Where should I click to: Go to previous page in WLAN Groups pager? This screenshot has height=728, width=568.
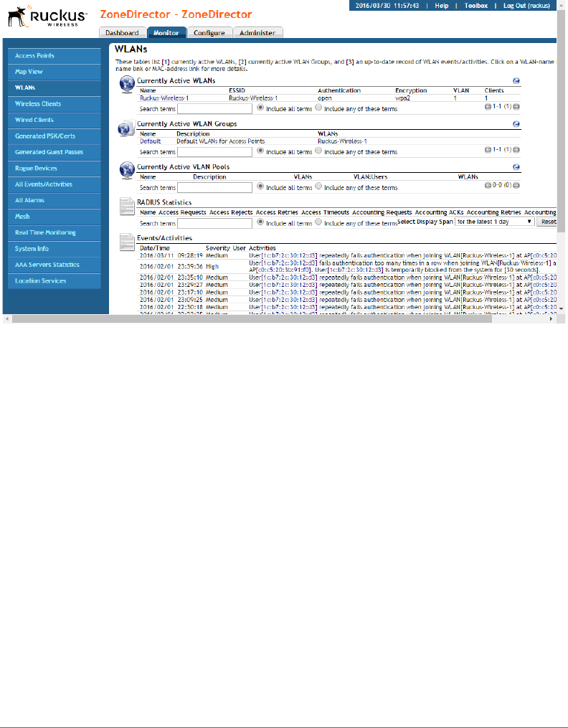click(488, 150)
